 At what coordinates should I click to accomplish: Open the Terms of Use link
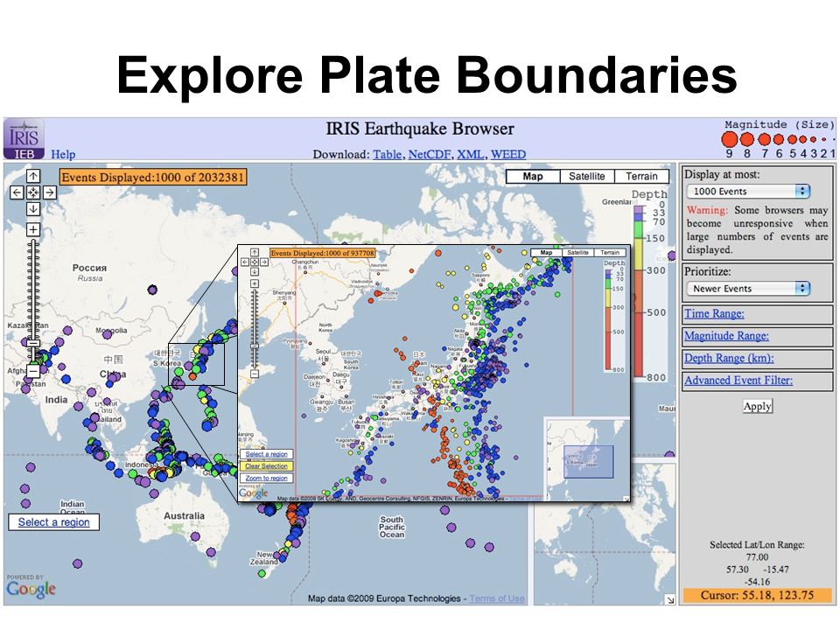(497, 598)
